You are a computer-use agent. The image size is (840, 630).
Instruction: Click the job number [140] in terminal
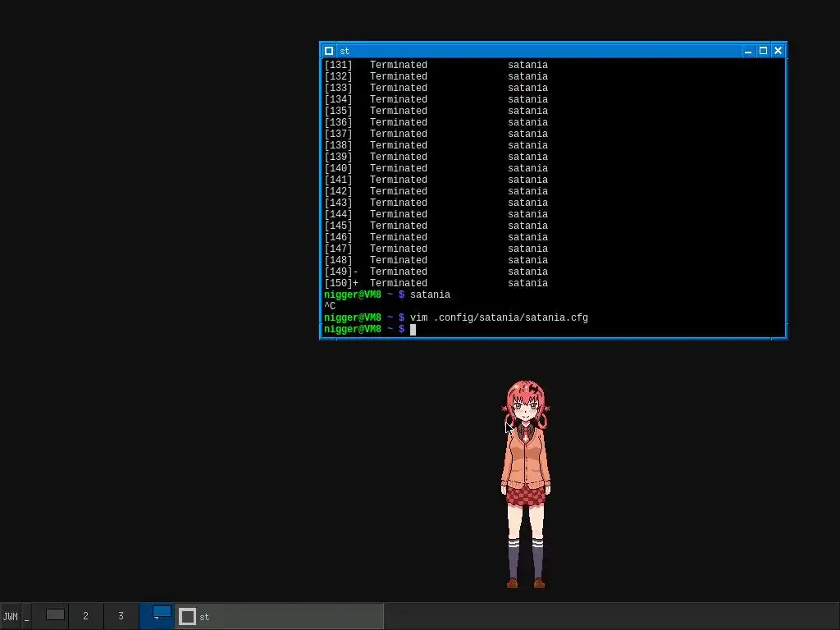coord(338,168)
